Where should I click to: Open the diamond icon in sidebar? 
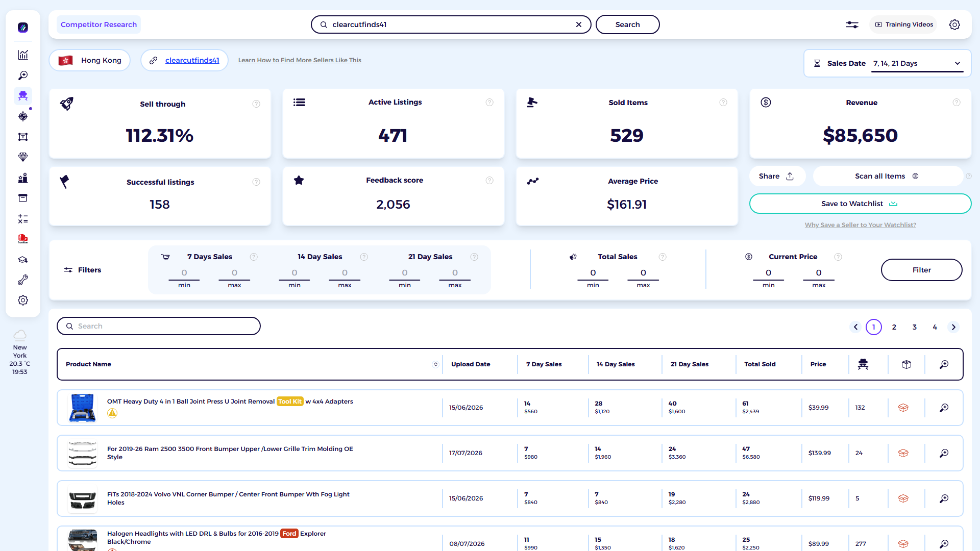tap(23, 157)
